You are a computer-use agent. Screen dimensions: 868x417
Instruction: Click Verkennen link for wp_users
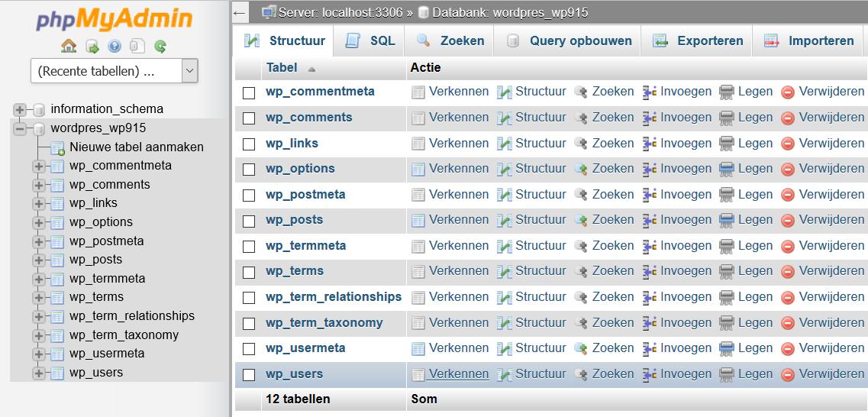point(458,373)
